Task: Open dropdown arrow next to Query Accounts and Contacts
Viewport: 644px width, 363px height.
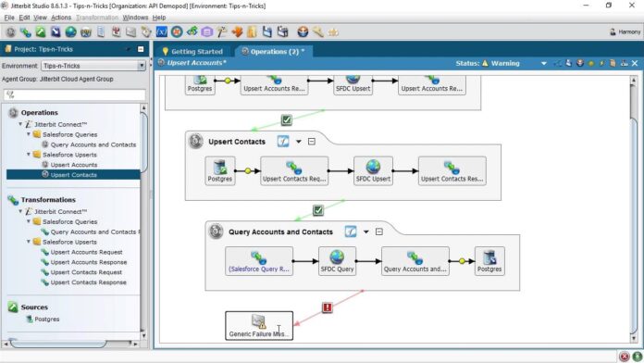Action: coord(365,232)
